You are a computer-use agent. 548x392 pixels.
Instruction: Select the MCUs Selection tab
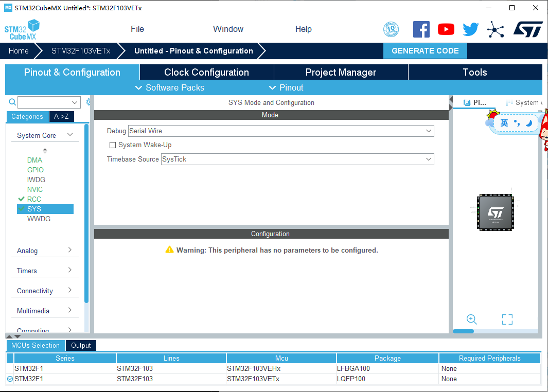[36, 345]
